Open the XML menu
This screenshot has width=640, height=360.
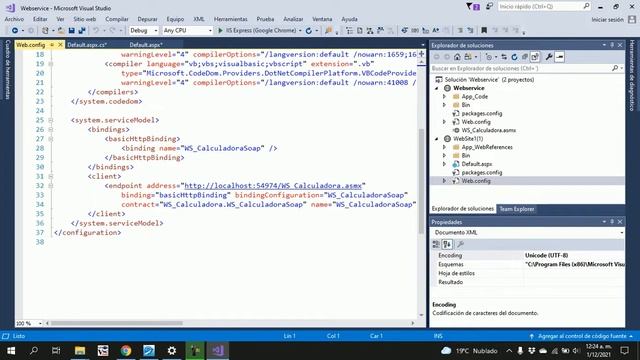click(x=199, y=19)
